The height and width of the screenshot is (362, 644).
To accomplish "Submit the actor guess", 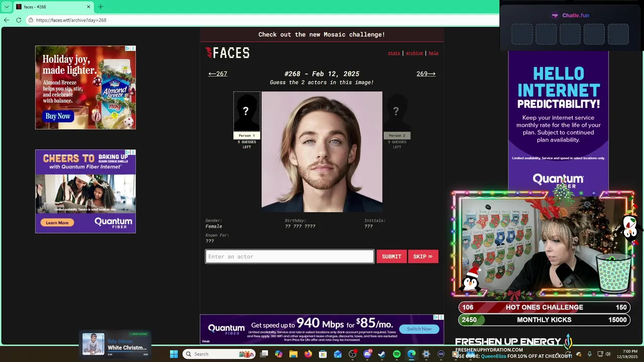I will (x=391, y=256).
